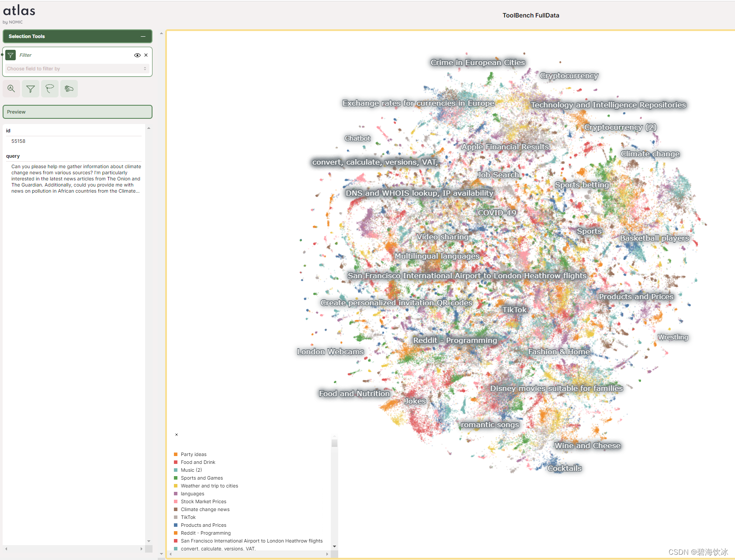
Task: Click the dark green Filter funnel badge
Action: [10, 55]
